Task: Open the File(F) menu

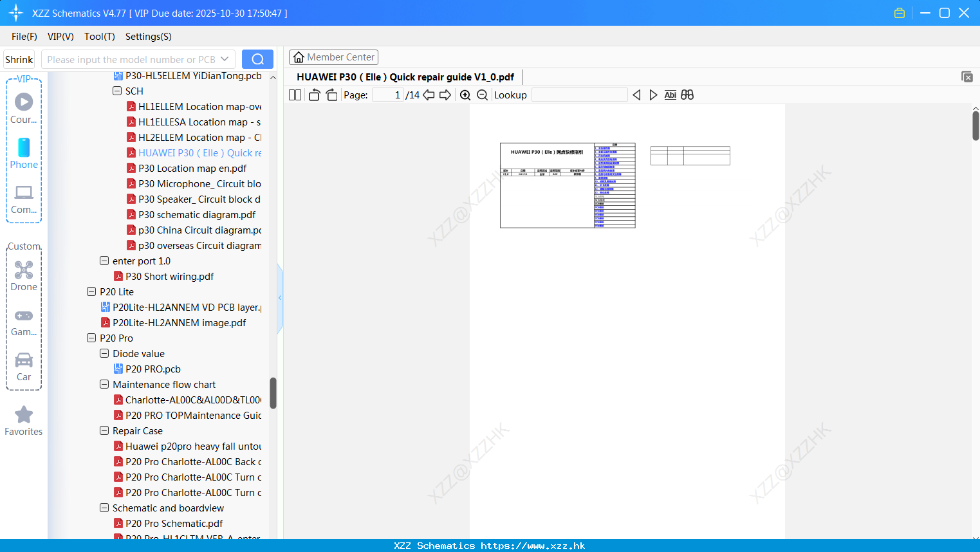Action: (x=24, y=37)
